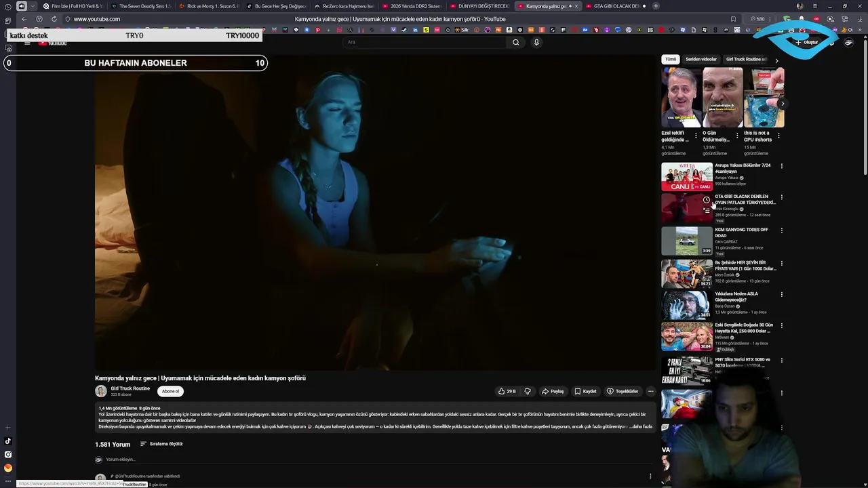Open options for Yıldızlara Neden video
The height and width of the screenshot is (488, 868).
click(x=781, y=294)
